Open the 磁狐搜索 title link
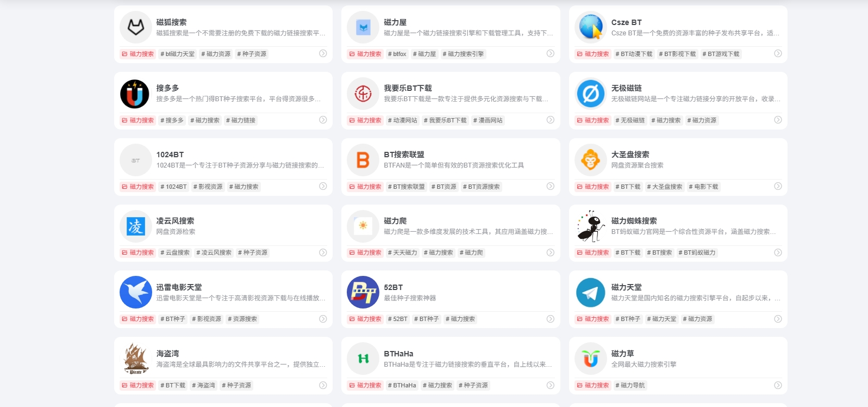868x407 pixels. pyautogui.click(x=172, y=22)
